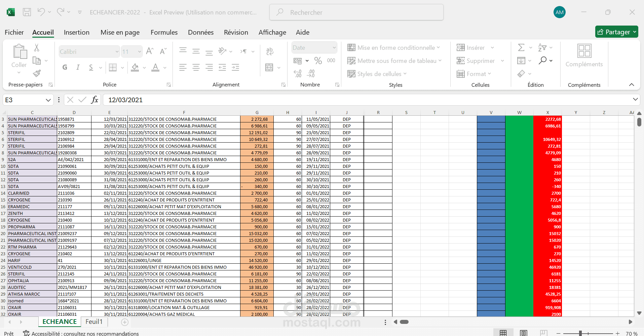The height and width of the screenshot is (336, 644).
Task: Apply font color A swatch
Action: pos(155,67)
